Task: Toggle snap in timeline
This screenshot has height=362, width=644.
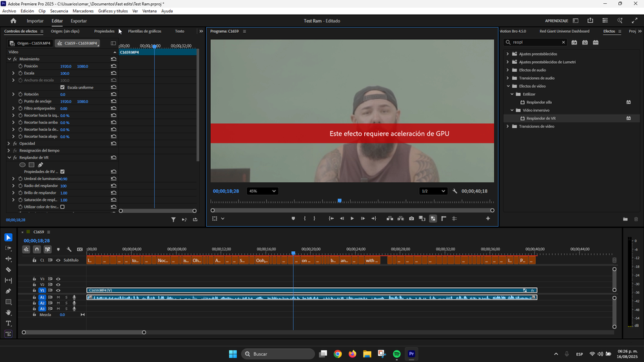Action: click(37, 249)
